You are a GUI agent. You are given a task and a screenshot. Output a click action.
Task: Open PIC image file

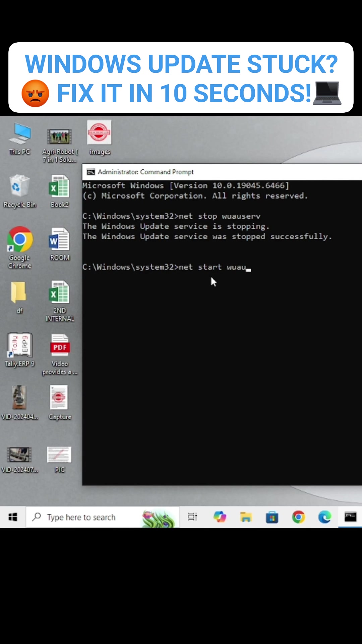pos(59,460)
